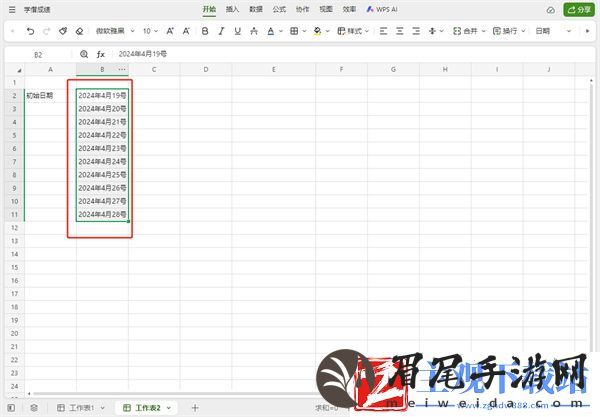Viewport: 600px width, 417px height.
Task: Decrease font size with smaller A
Action: (x=186, y=31)
